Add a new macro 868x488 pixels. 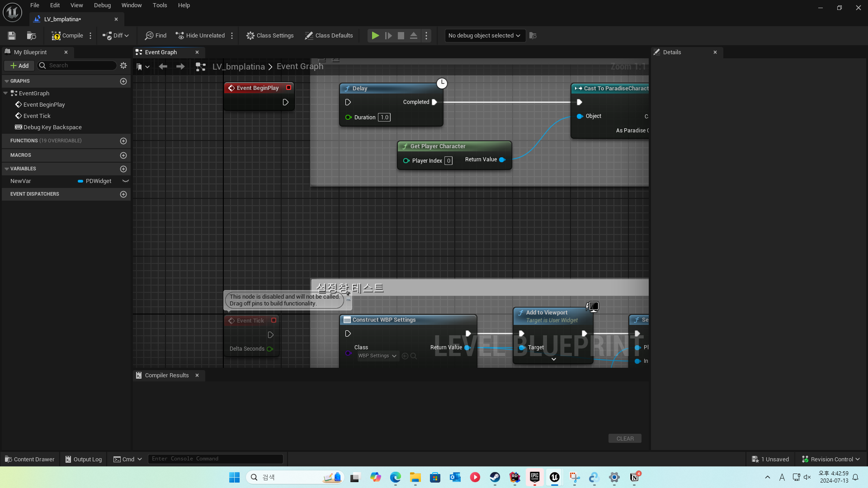[123, 155]
